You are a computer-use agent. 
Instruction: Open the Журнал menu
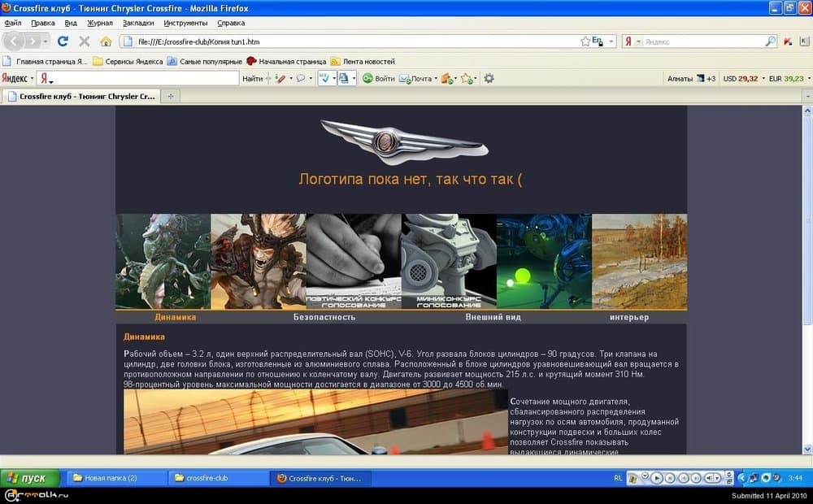(101, 23)
